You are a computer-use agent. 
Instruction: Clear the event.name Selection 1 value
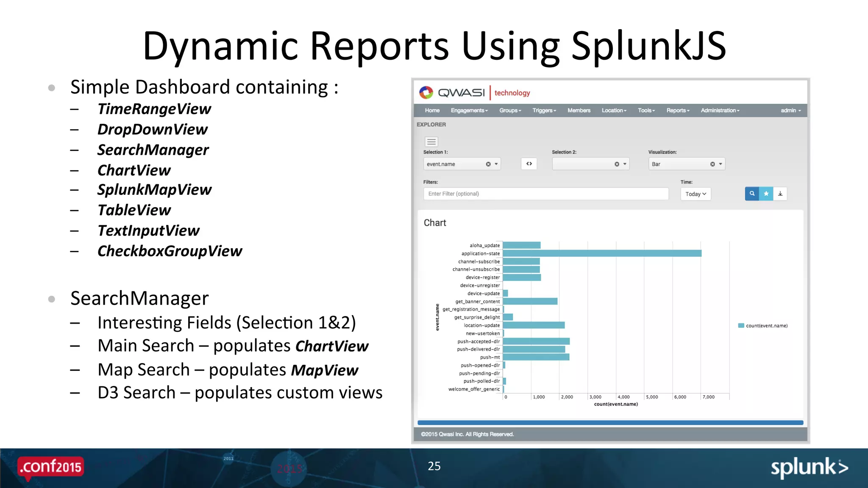point(488,164)
